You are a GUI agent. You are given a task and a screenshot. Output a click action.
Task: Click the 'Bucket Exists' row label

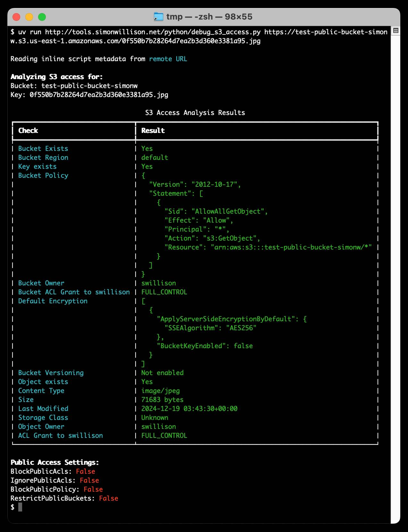(x=43, y=149)
